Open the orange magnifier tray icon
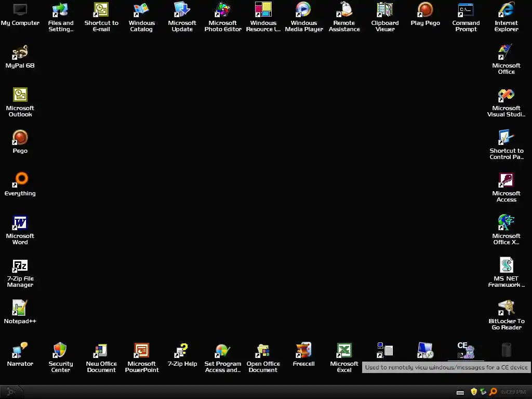Screen dimensions: 532x399 (x=493, y=392)
